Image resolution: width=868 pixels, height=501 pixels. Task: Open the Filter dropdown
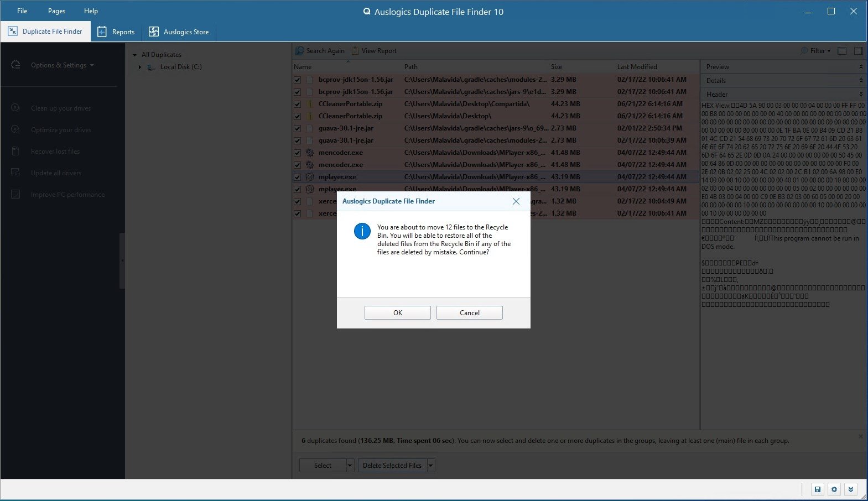[816, 51]
